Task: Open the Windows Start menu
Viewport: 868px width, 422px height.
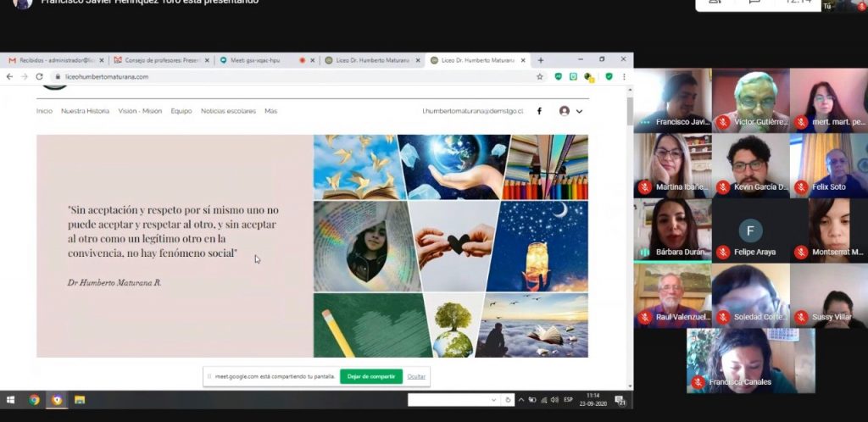Action: [10, 400]
